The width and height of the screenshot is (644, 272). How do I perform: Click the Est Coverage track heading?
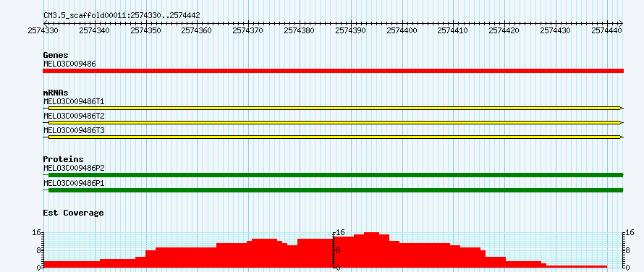tap(73, 213)
